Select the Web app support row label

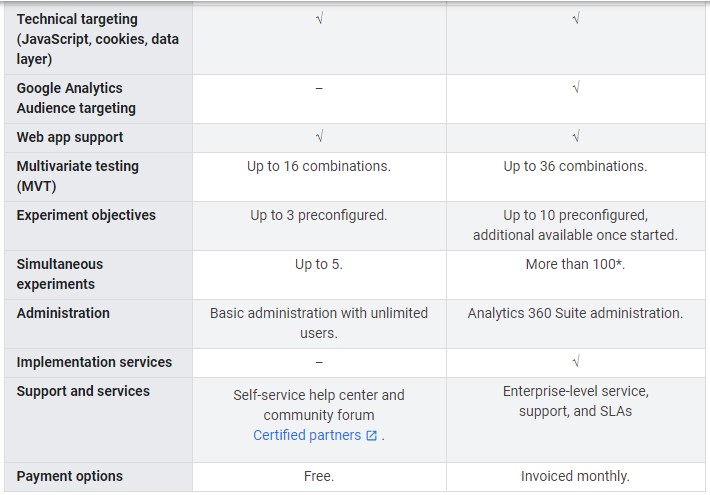[x=70, y=137]
